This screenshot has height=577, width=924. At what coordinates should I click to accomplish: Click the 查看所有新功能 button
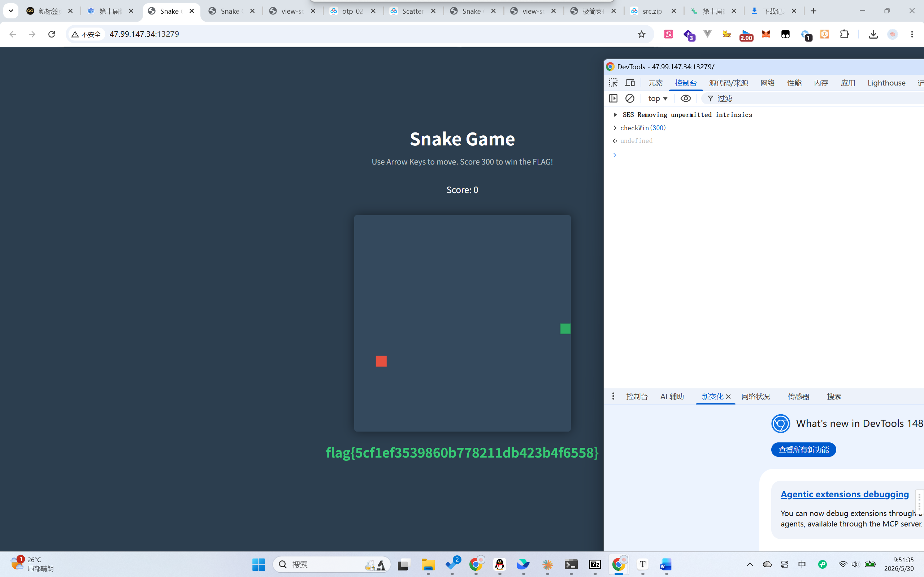click(803, 450)
